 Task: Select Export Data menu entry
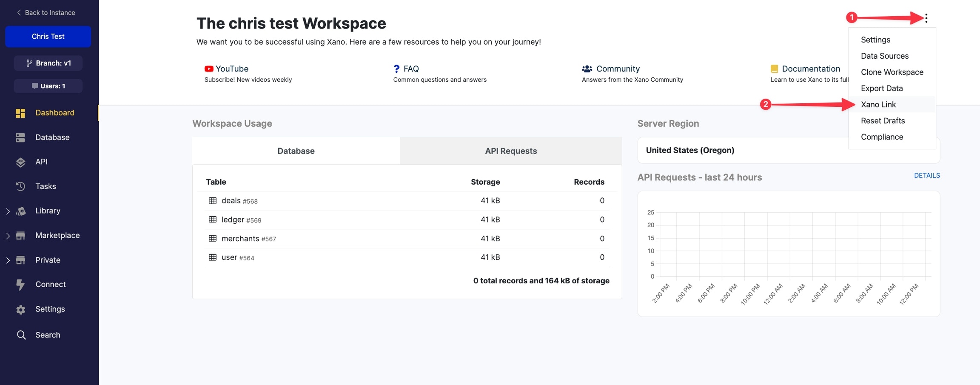click(881, 88)
